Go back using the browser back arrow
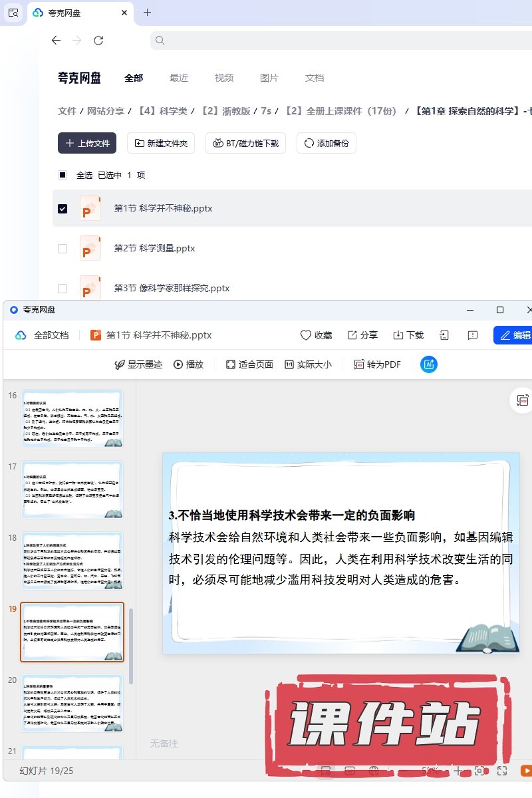This screenshot has width=532, height=798. click(x=56, y=41)
